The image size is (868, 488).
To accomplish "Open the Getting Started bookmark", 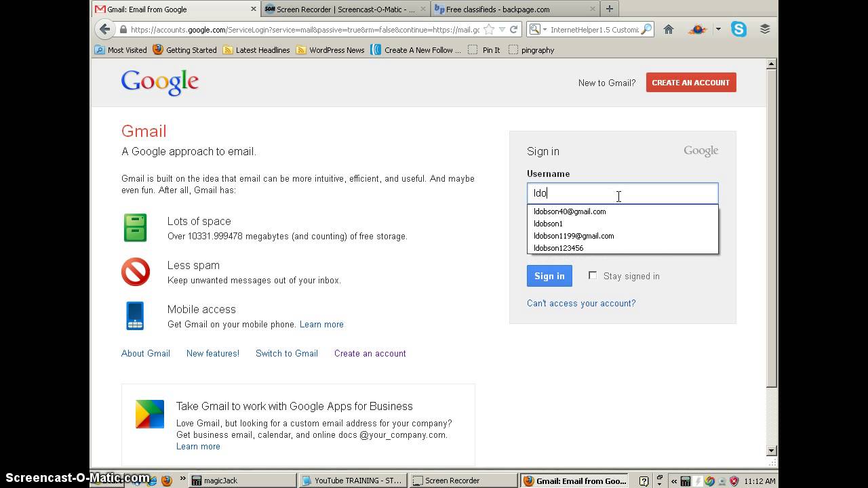I will [x=184, y=49].
